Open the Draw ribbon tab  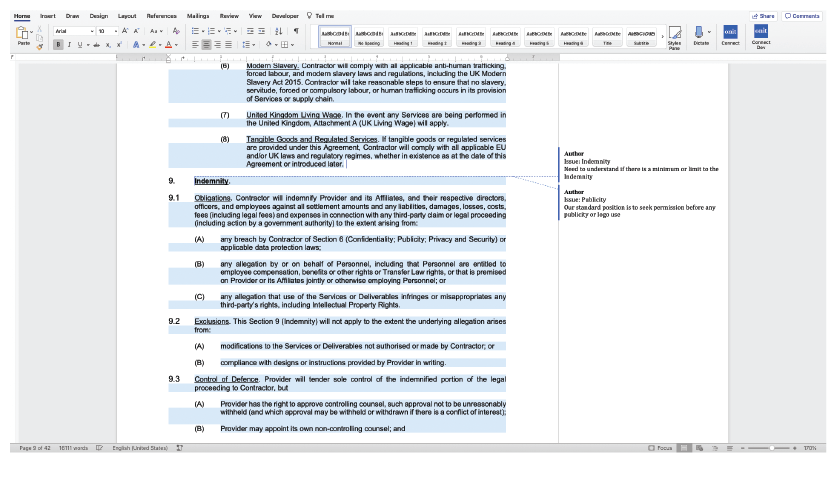[72, 16]
